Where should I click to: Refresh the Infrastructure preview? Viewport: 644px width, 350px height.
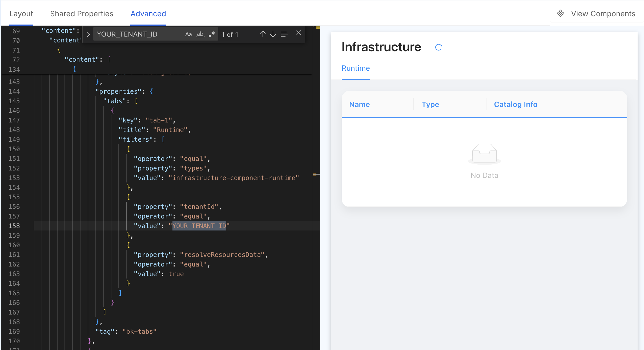[x=438, y=47]
